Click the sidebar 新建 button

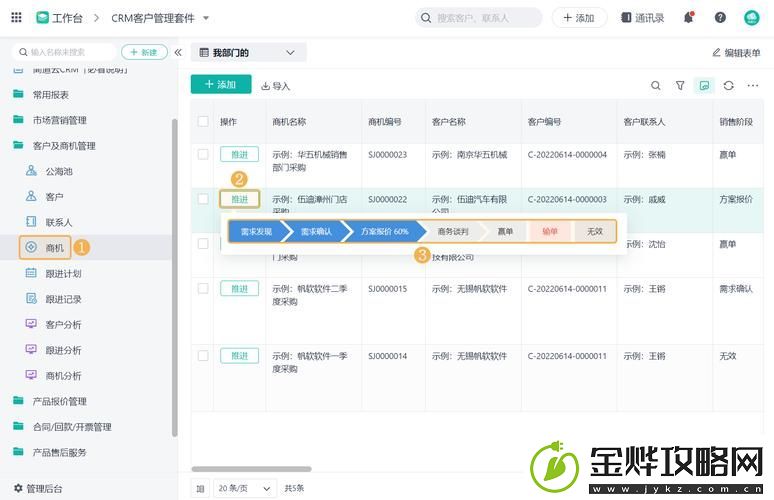pyautogui.click(x=144, y=52)
